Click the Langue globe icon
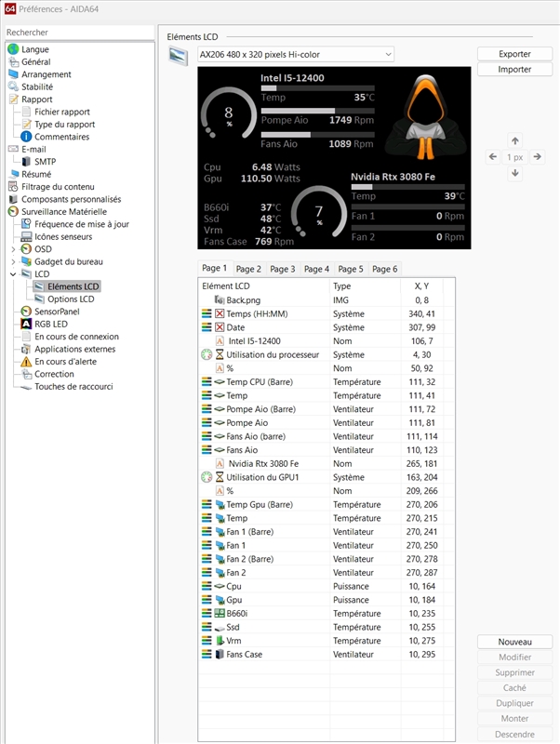 tap(13, 49)
